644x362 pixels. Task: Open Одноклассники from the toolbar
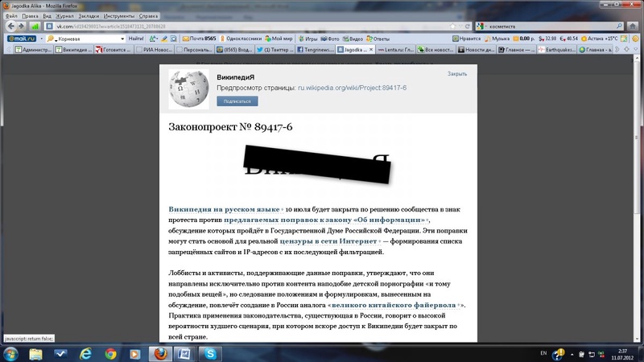click(x=241, y=39)
